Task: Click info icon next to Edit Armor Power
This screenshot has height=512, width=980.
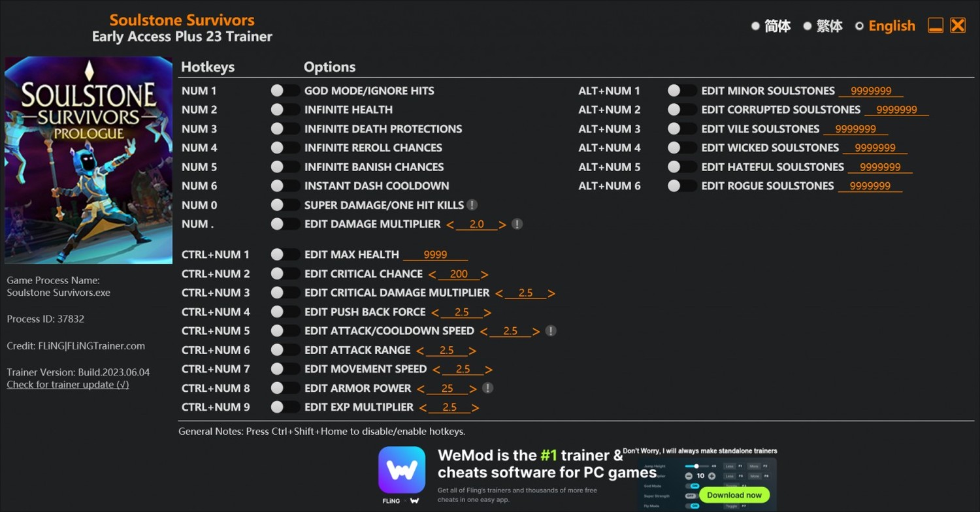Action: (x=487, y=388)
